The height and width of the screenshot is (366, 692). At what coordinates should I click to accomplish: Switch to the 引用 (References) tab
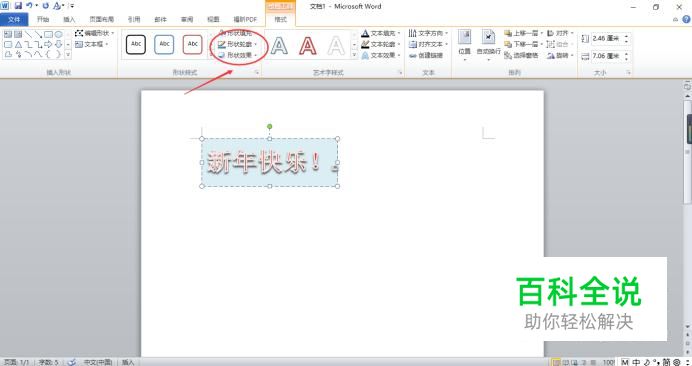[134, 19]
